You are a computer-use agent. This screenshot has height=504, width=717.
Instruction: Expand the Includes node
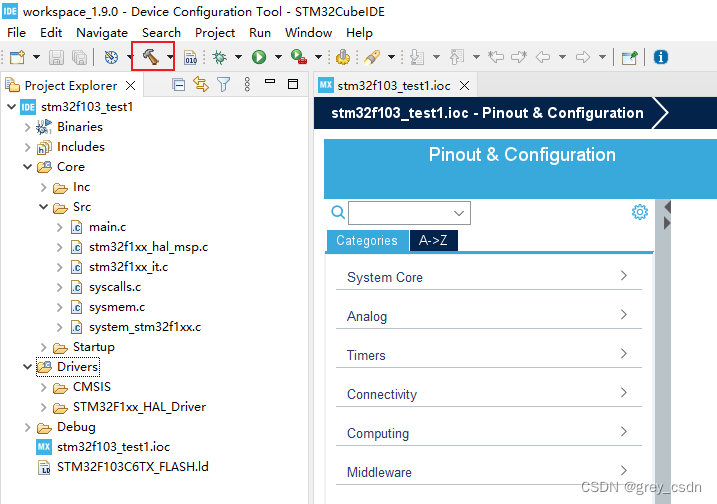(27, 147)
